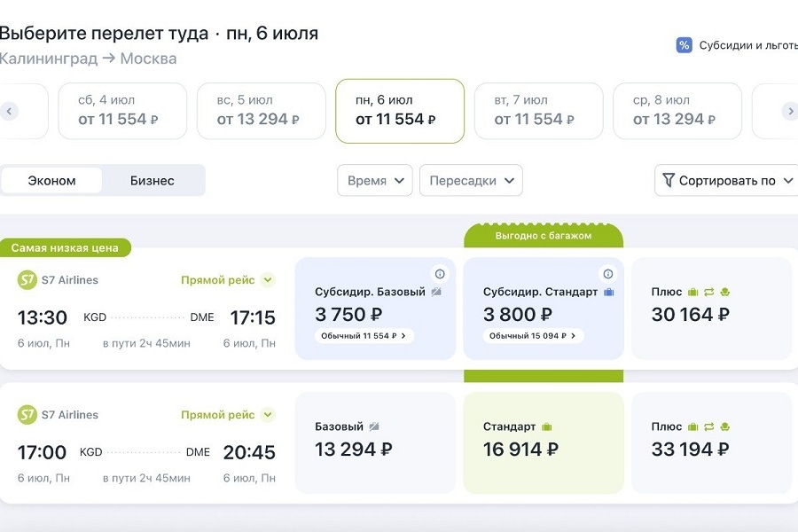Image resolution: width=798 pixels, height=532 pixels.
Task: Click Обычный 15 094 ₽ regular price link
Action: (533, 336)
